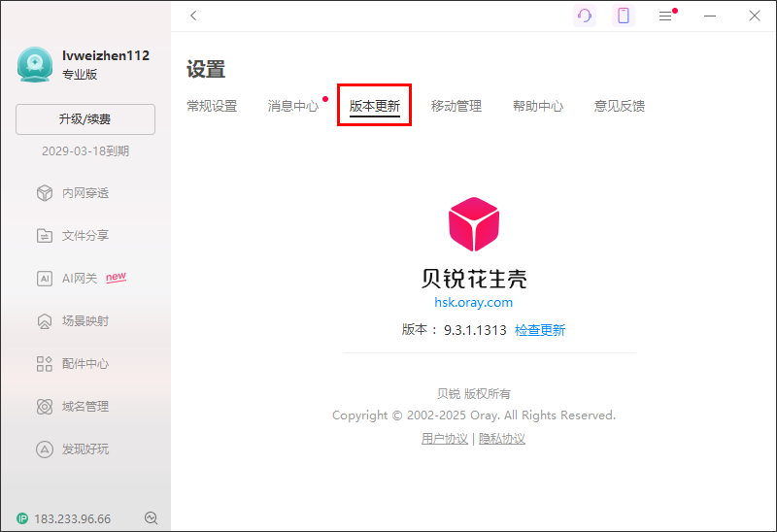Open 发现好玩 in the sidebar
777x532 pixels.
pyautogui.click(x=85, y=449)
